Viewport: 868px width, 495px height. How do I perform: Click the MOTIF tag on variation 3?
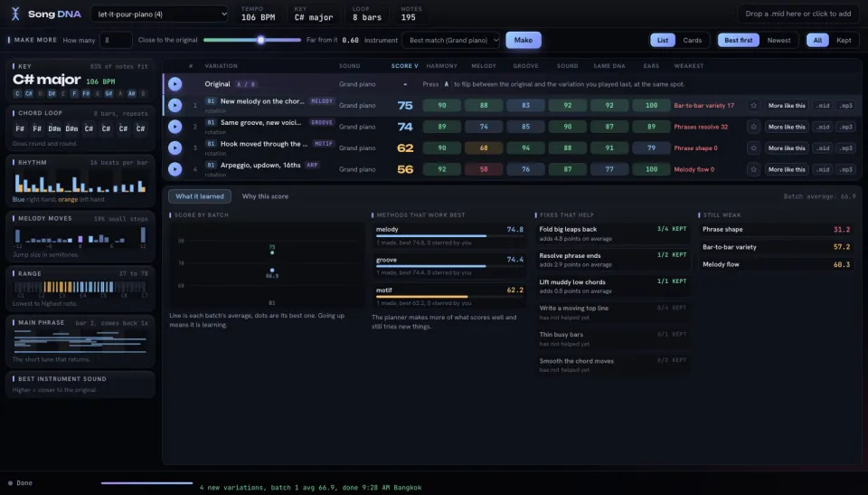[x=324, y=144]
